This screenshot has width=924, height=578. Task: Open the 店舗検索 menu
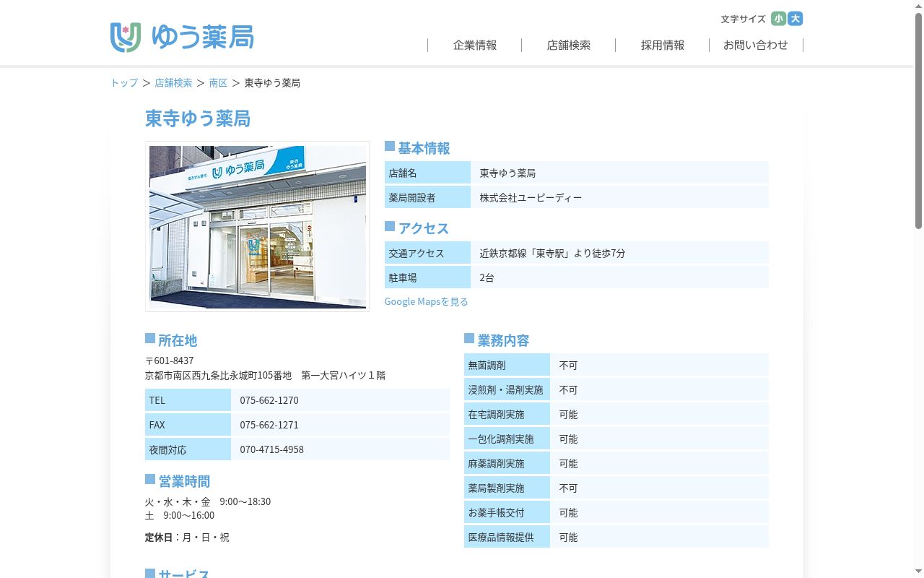coord(569,45)
